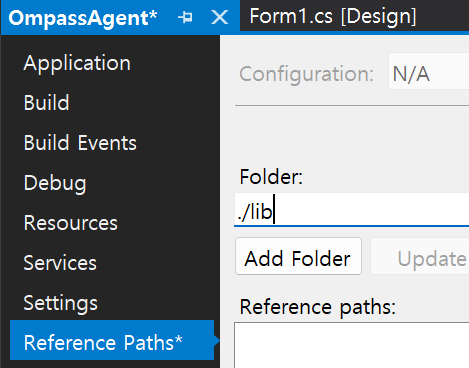The height and width of the screenshot is (368, 469).
Task: Show the Services properties page
Action: 60,263
